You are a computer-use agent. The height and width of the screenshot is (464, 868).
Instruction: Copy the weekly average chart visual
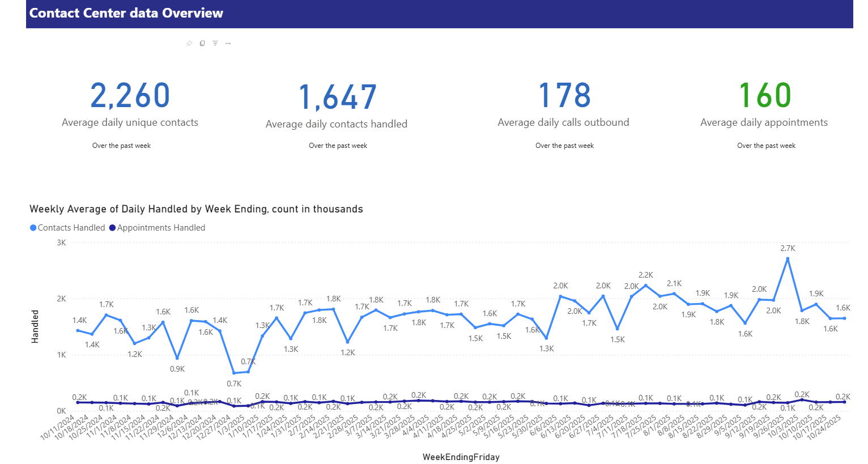click(x=202, y=43)
